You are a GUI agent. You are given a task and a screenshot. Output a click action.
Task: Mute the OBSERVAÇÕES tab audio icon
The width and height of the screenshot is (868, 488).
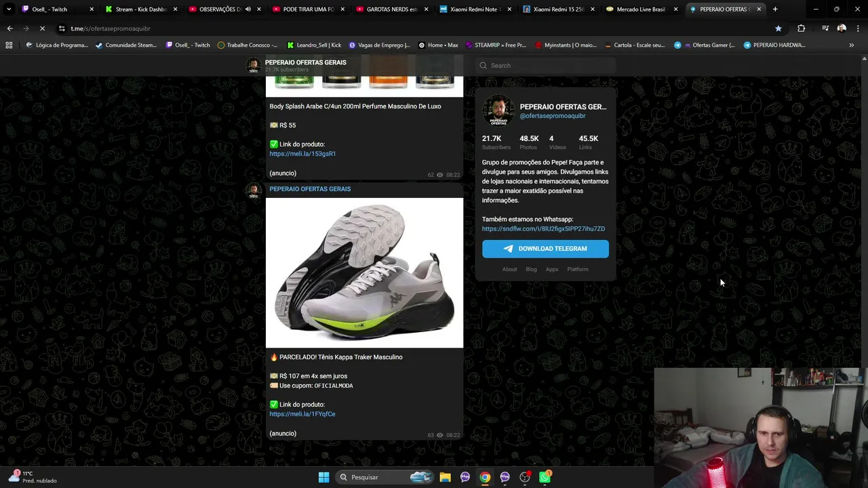(x=248, y=9)
